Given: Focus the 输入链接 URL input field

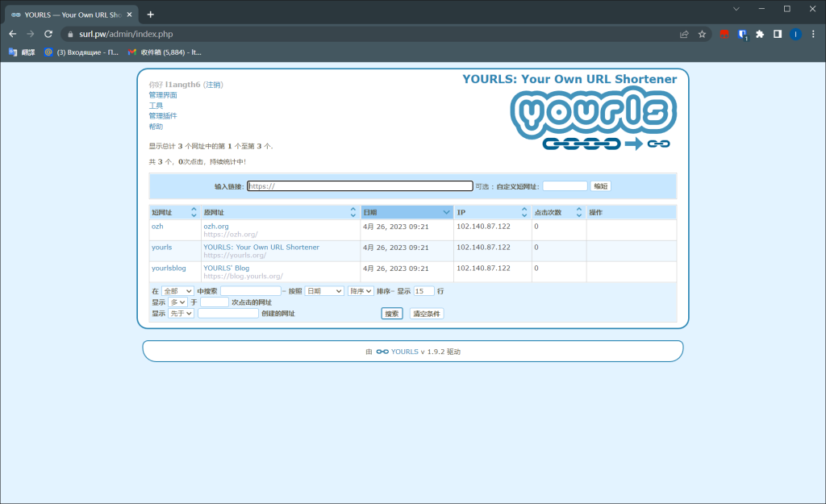Looking at the screenshot, I should tap(360, 186).
